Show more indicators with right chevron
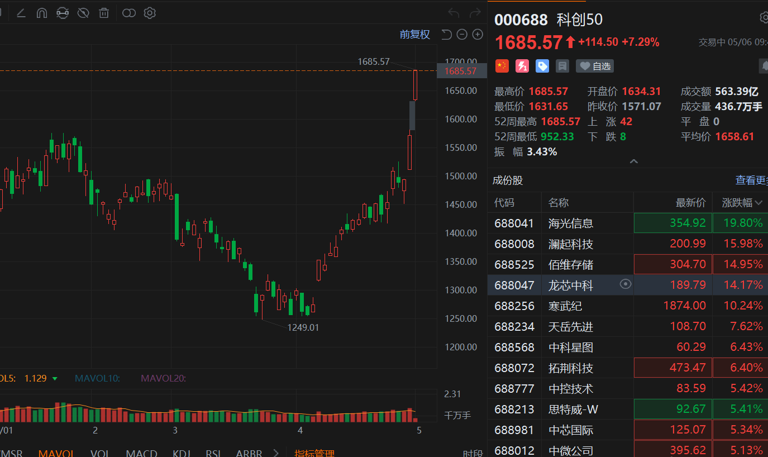768x457 pixels. coord(276,453)
